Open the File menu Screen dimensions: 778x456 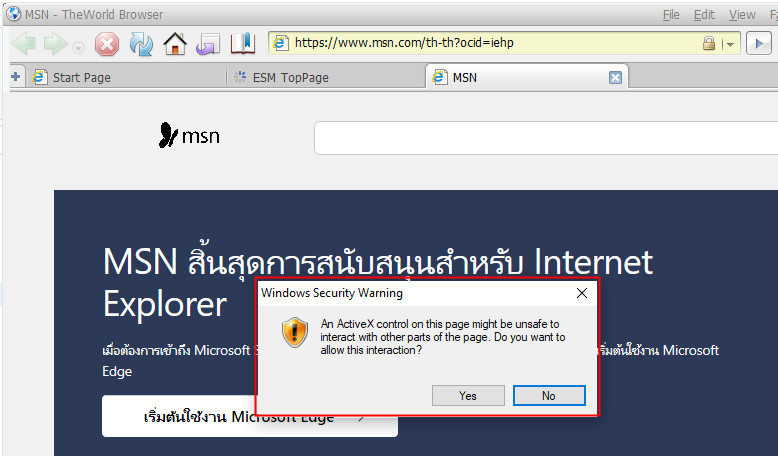coord(671,15)
